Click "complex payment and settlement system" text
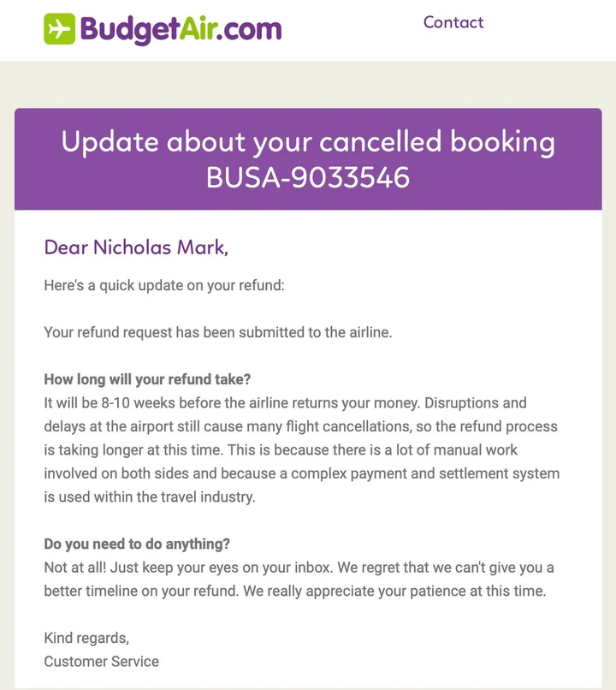 (418, 473)
